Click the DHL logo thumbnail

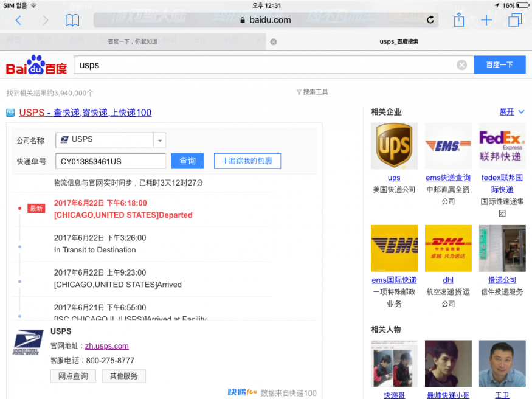coord(448,248)
